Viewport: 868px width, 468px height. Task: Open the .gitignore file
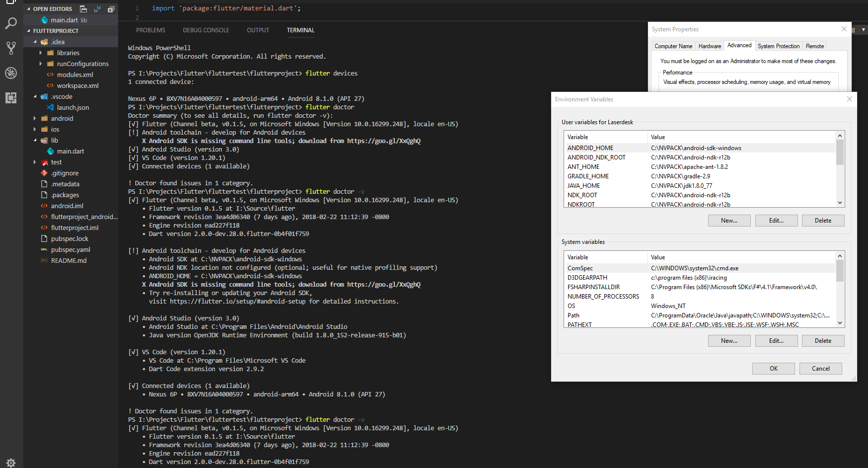pos(71,173)
